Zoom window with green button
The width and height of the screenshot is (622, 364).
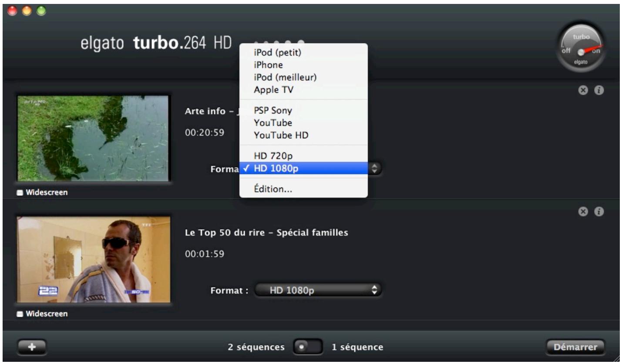(x=41, y=10)
